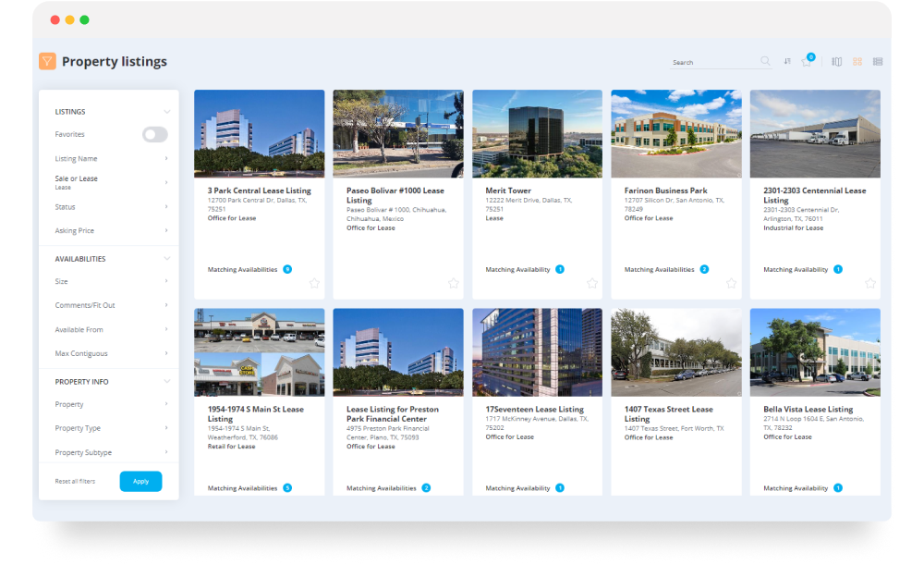Image resolution: width=924 pixels, height=565 pixels.
Task: Click availability count badge on 17Seventeen Lease Listing
Action: point(560,487)
